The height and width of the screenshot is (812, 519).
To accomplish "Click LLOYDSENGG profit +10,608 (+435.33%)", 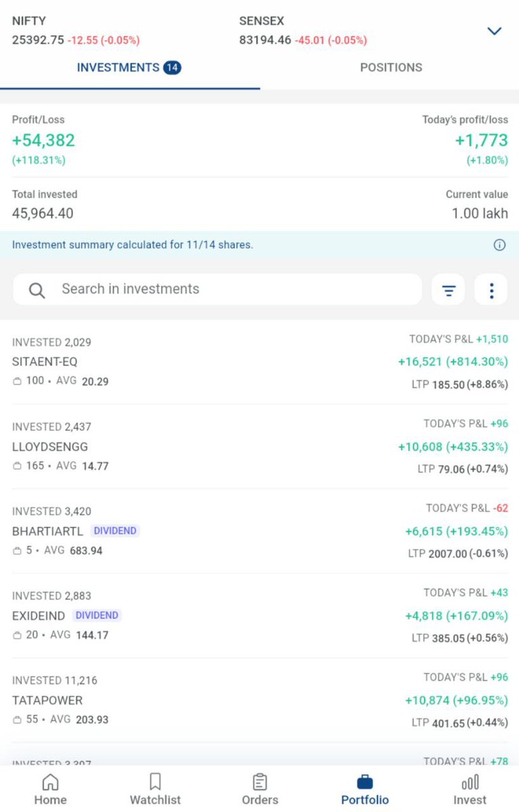I will coord(453,447).
